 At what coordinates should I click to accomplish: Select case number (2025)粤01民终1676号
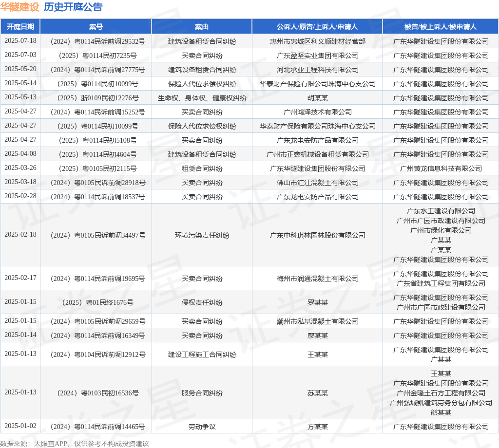coord(97,302)
